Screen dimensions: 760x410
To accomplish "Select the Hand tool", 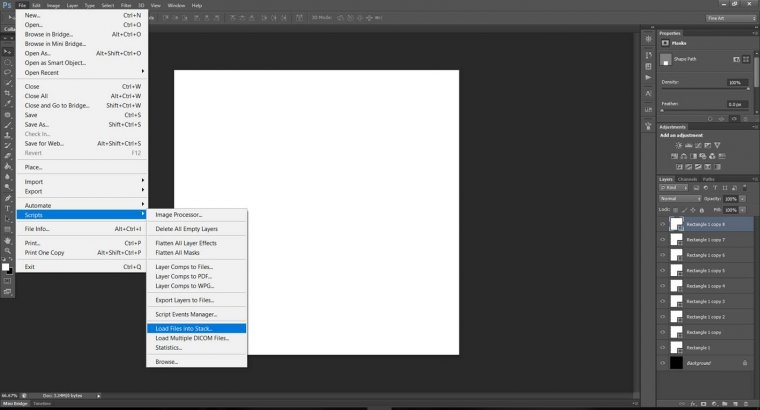I will coord(7,240).
